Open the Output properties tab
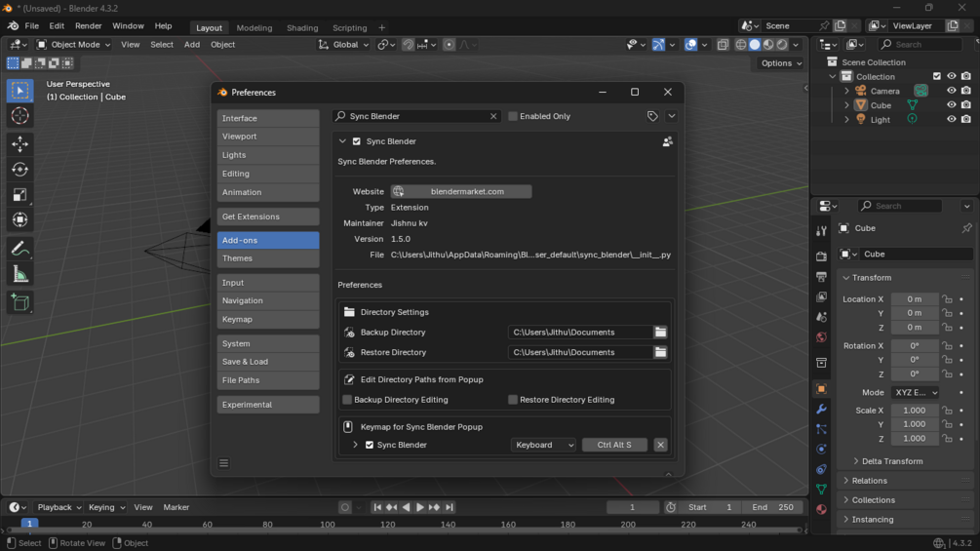The height and width of the screenshot is (551, 980). (821, 277)
